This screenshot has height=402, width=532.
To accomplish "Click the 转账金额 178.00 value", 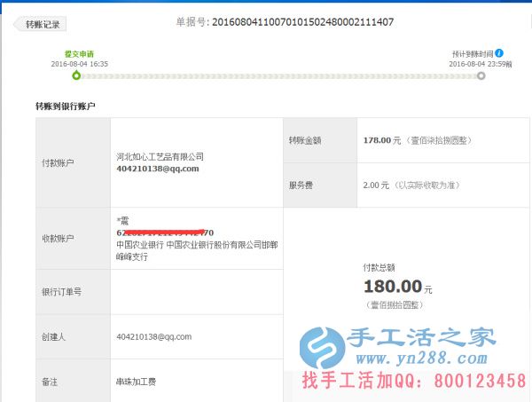I will point(379,140).
